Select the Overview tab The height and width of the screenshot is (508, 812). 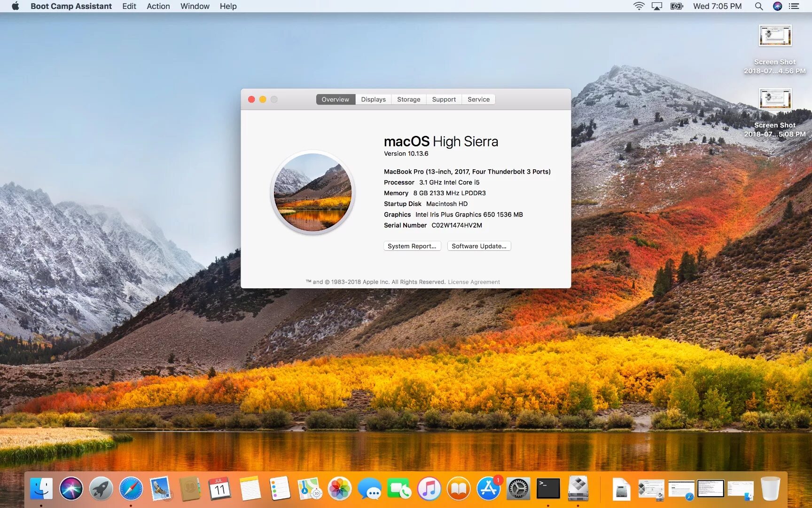tap(336, 99)
